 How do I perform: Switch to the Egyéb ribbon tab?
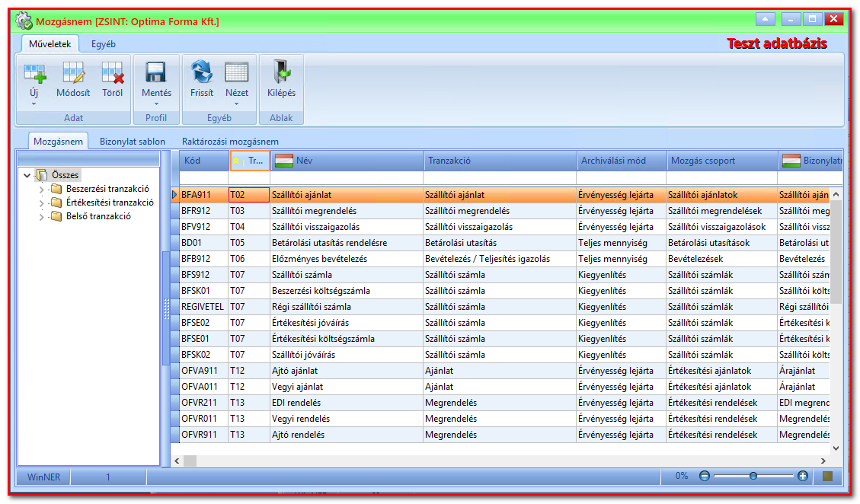pyautogui.click(x=103, y=44)
